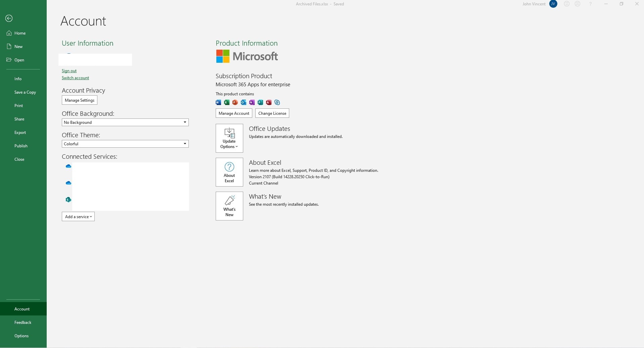Click the Skype for Business icon
The height and width of the screenshot is (348, 644).
tap(277, 102)
